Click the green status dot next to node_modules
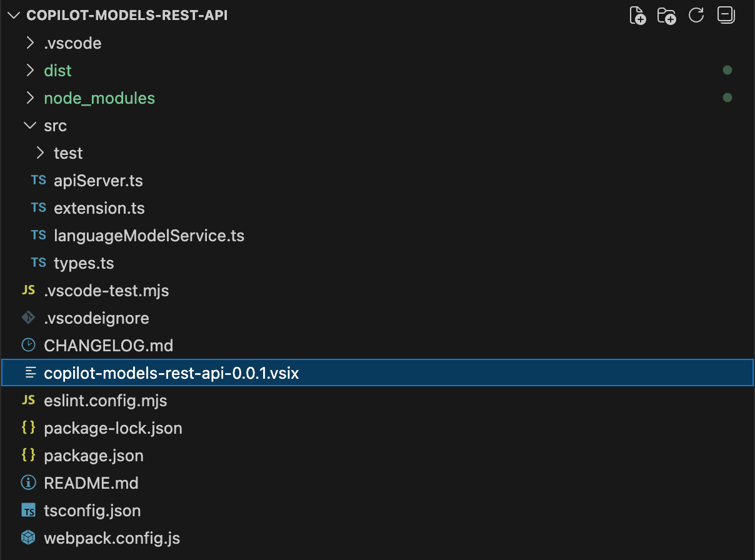 (x=727, y=98)
